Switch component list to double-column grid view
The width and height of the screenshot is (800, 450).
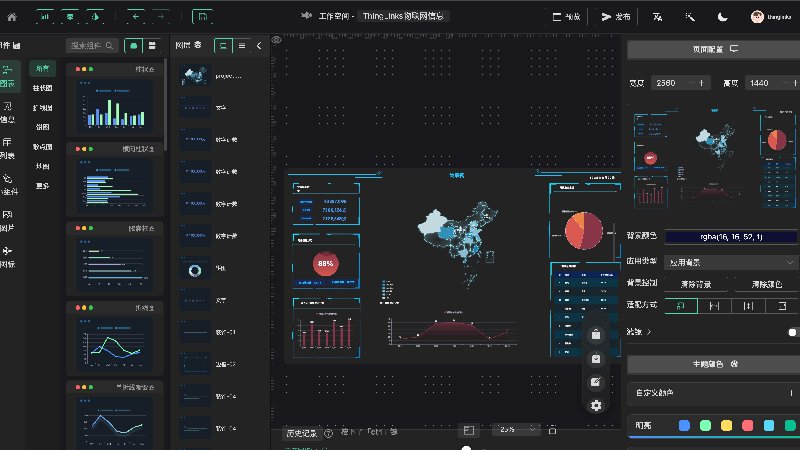pos(152,46)
